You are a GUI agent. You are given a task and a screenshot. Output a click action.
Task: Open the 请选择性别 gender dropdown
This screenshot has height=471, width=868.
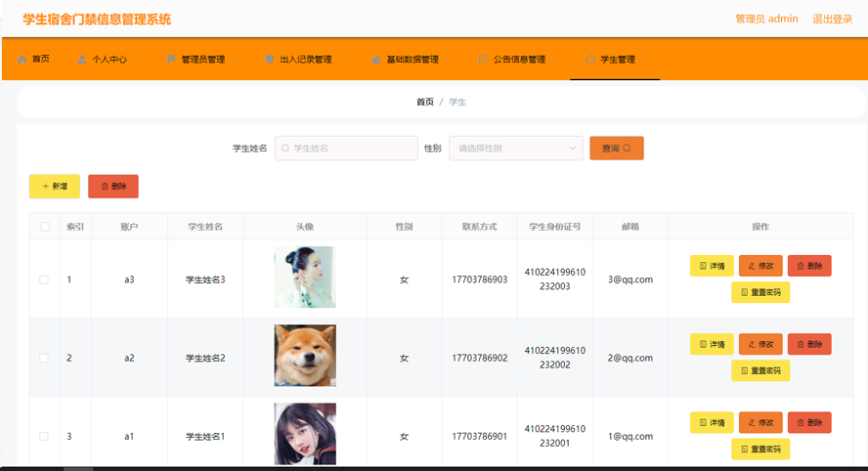516,149
